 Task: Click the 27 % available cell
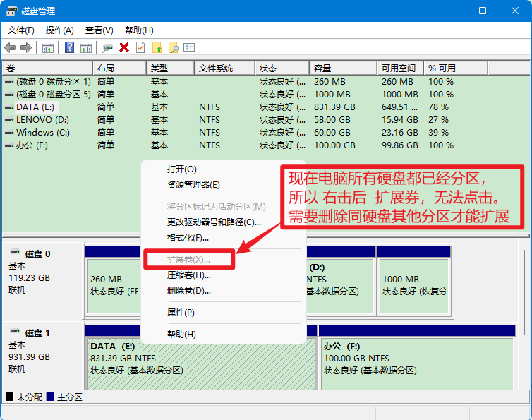(438, 120)
